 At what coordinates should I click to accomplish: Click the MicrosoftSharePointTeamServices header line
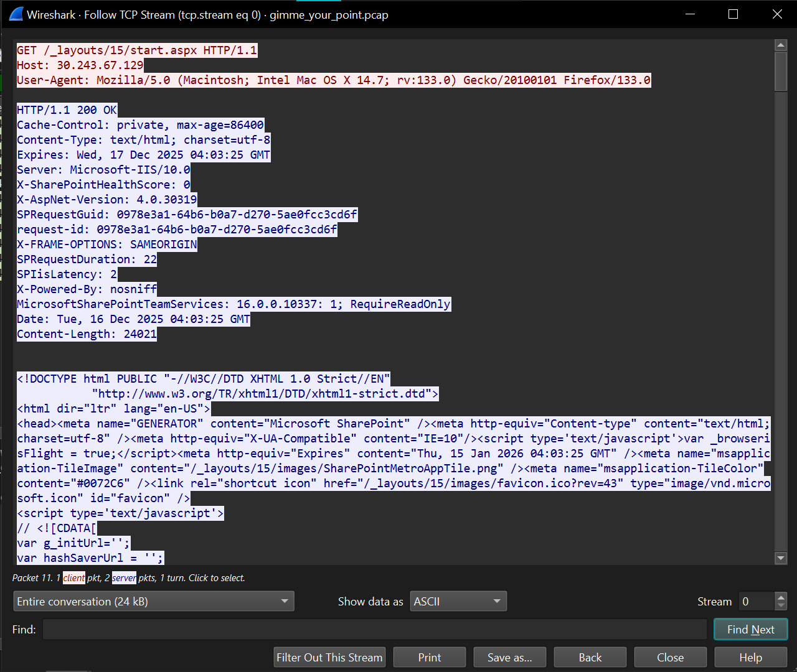coord(233,304)
